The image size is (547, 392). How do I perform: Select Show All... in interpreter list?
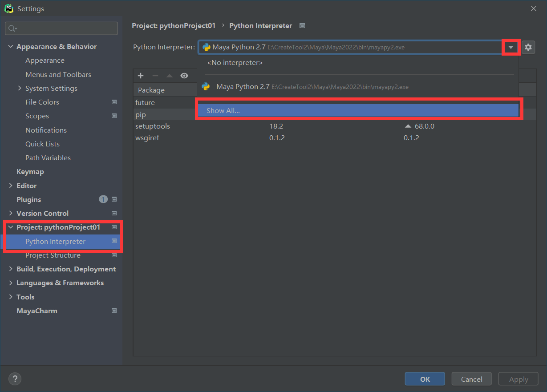pos(358,110)
